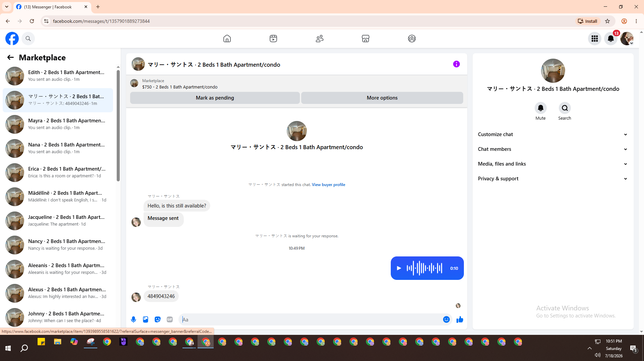Screen dimensions: 644x361
Task: Choose a GIF icon
Action: tap(170, 319)
